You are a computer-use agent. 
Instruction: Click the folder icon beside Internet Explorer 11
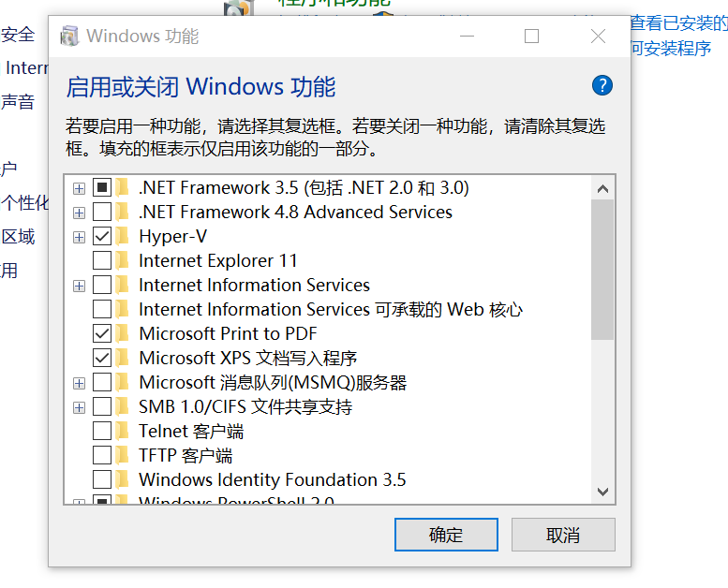point(123,261)
